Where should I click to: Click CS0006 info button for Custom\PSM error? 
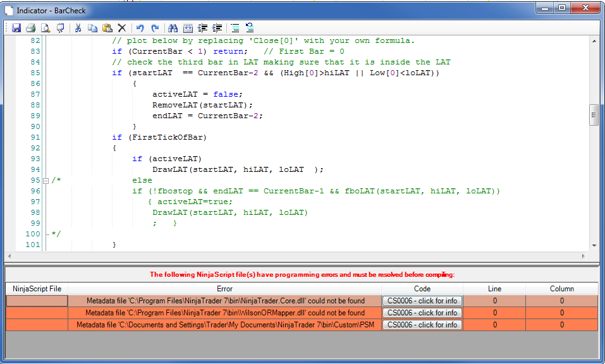point(422,325)
